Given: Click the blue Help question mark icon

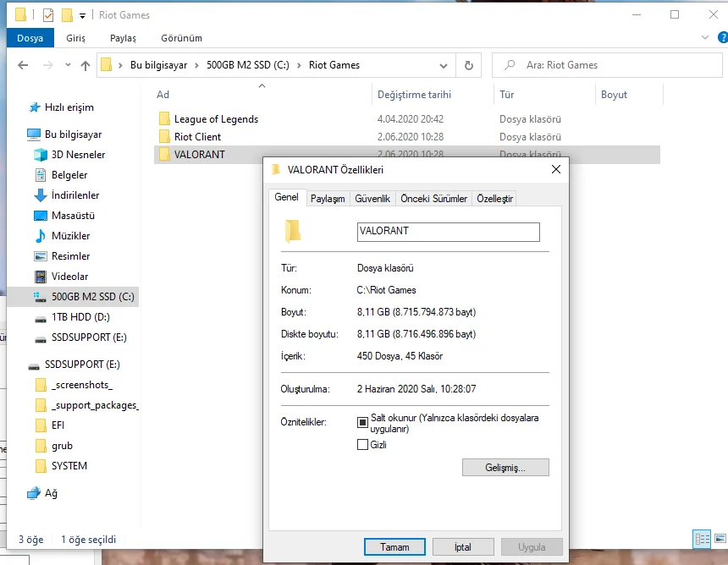Looking at the screenshot, I should click(722, 37).
